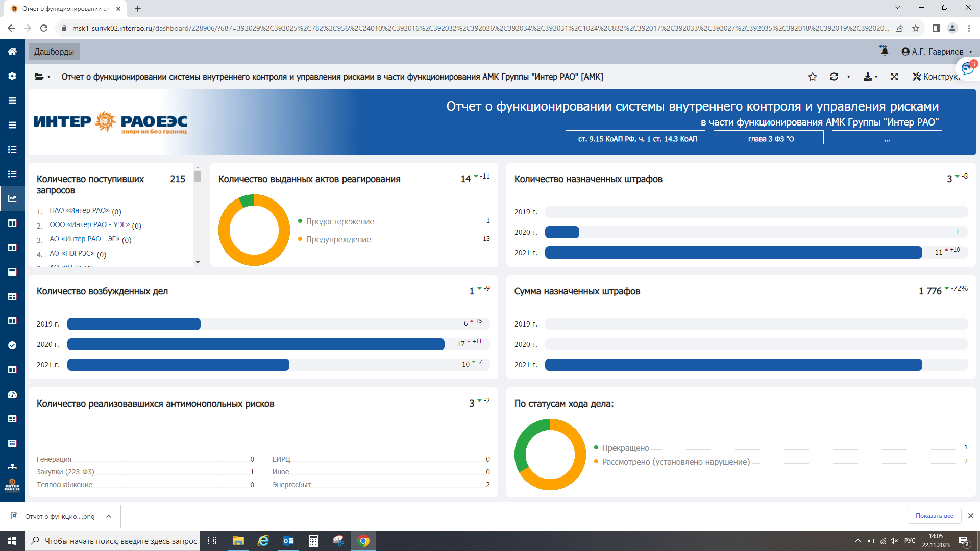Select the line chart sidebar icon
This screenshot has width=980, height=551.
tap(12, 198)
